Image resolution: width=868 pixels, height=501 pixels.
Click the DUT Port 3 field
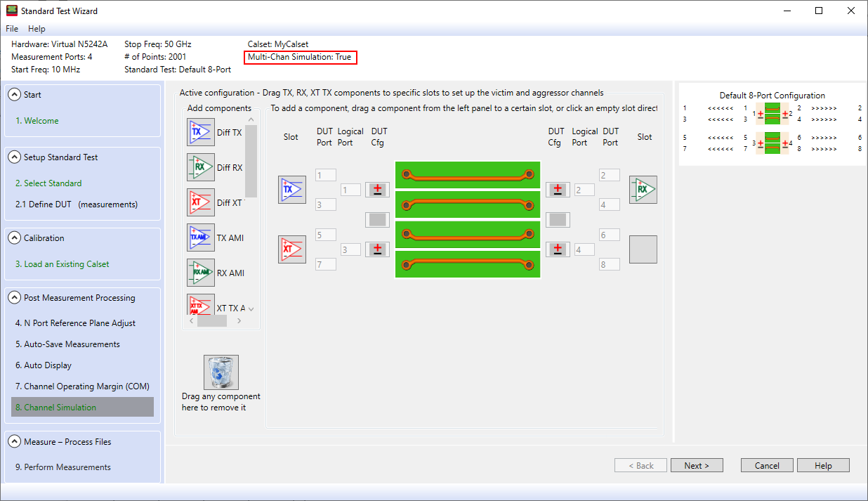pos(326,204)
